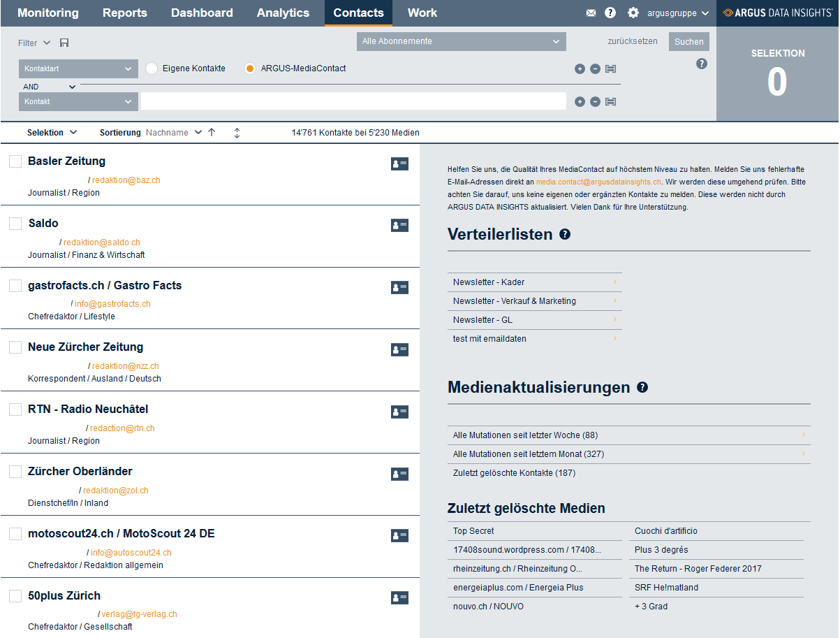Show help for Verteilerlisten heading
The width and height of the screenshot is (840, 638).
point(565,234)
